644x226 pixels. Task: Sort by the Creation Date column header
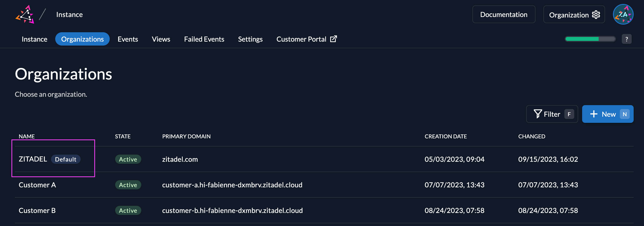pos(445,136)
